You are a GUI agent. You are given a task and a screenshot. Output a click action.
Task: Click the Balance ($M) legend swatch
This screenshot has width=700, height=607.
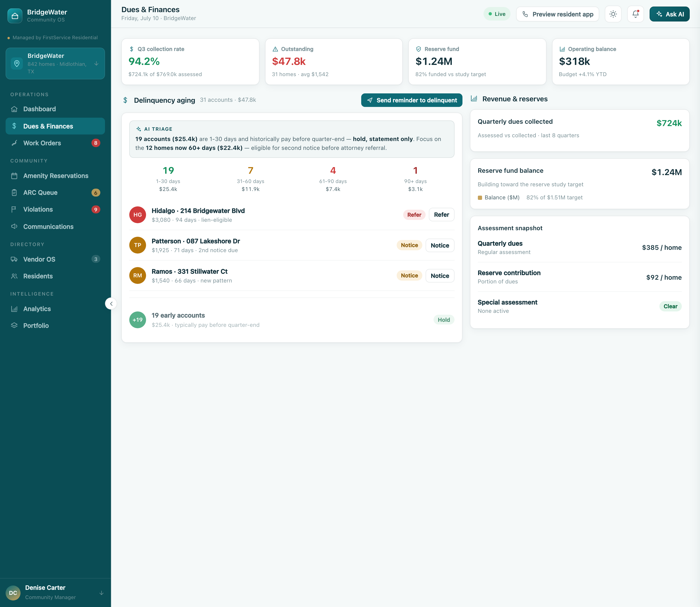(480, 198)
